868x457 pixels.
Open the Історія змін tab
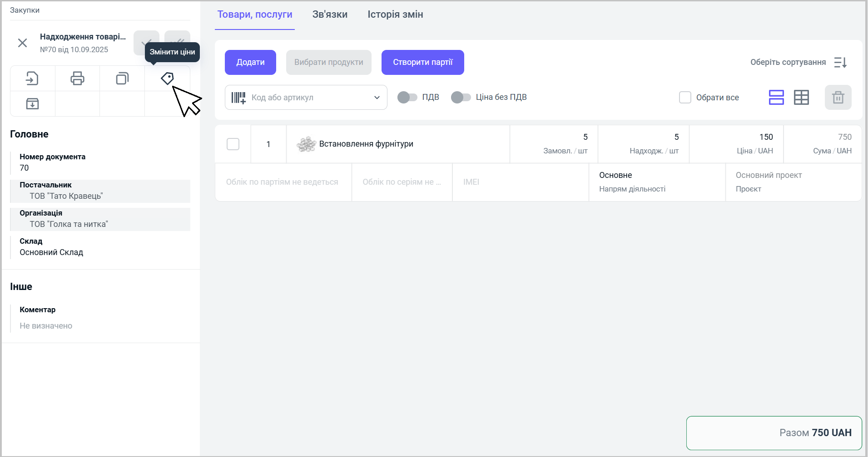point(395,15)
